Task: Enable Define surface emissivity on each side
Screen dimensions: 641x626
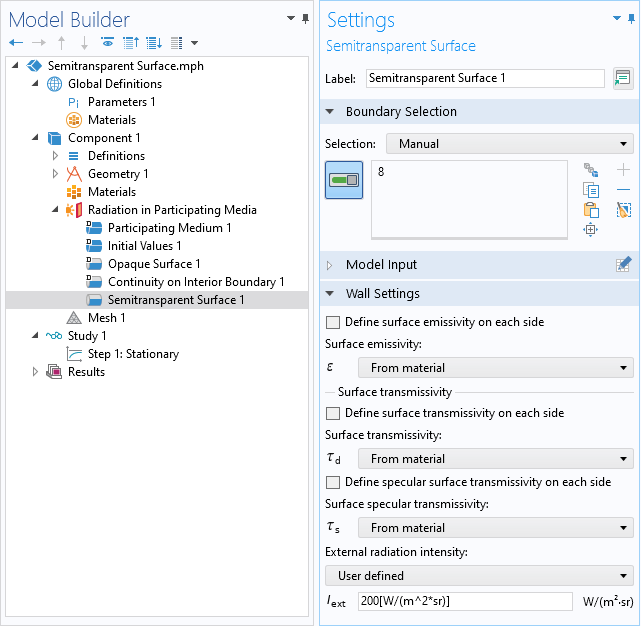Action: (333, 322)
